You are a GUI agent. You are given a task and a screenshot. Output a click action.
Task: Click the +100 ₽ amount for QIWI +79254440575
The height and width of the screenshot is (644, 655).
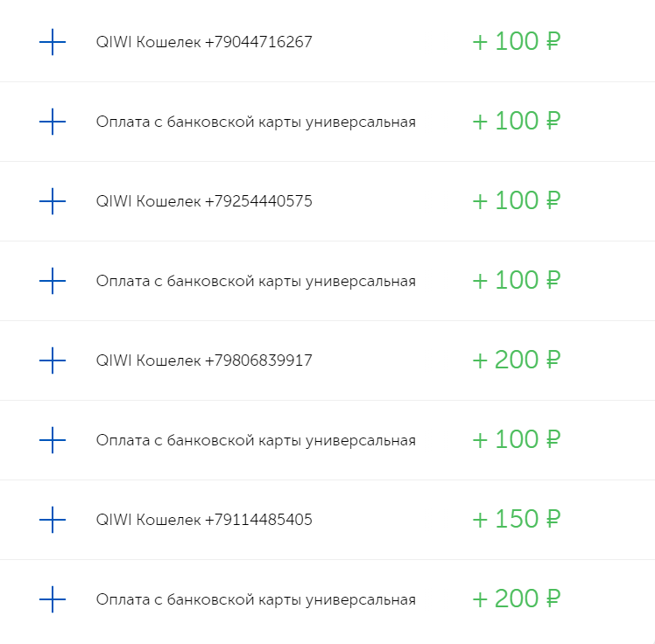tap(516, 201)
